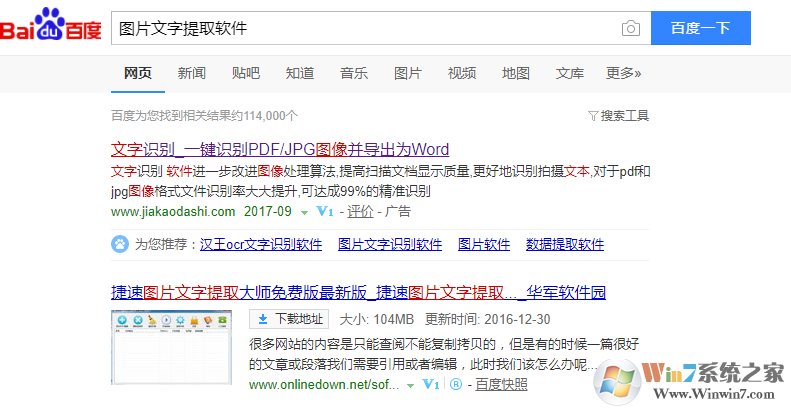Click the V1 badge of onlinedown result

pos(432,384)
